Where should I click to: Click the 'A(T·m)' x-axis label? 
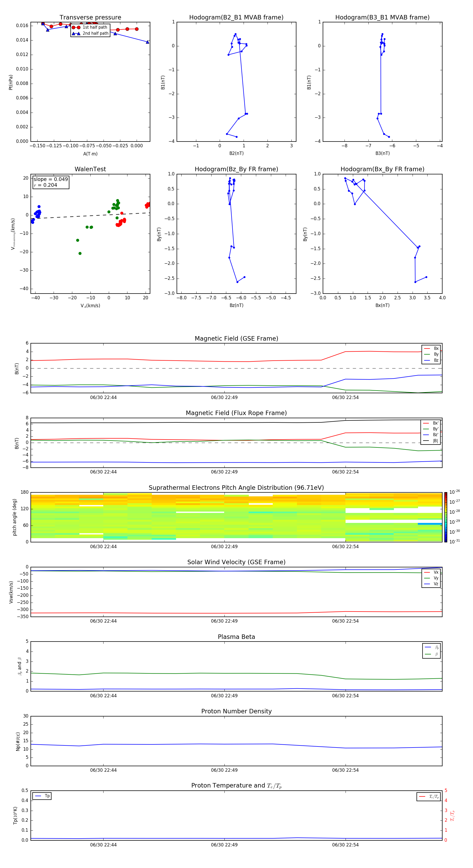(90, 154)
